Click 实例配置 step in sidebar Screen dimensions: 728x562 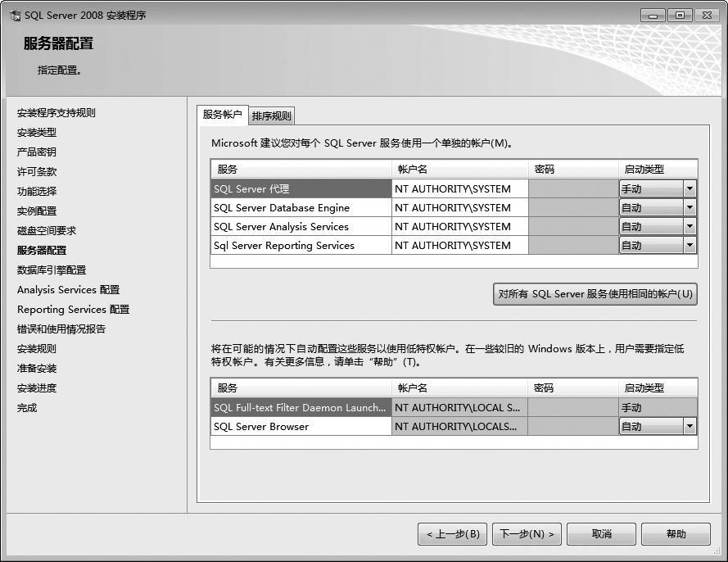pos(37,211)
